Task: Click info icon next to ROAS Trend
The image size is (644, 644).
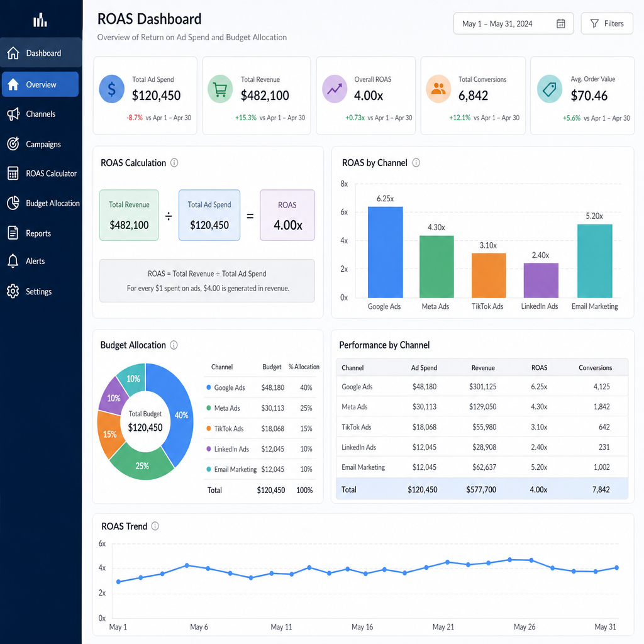Action: (155, 526)
